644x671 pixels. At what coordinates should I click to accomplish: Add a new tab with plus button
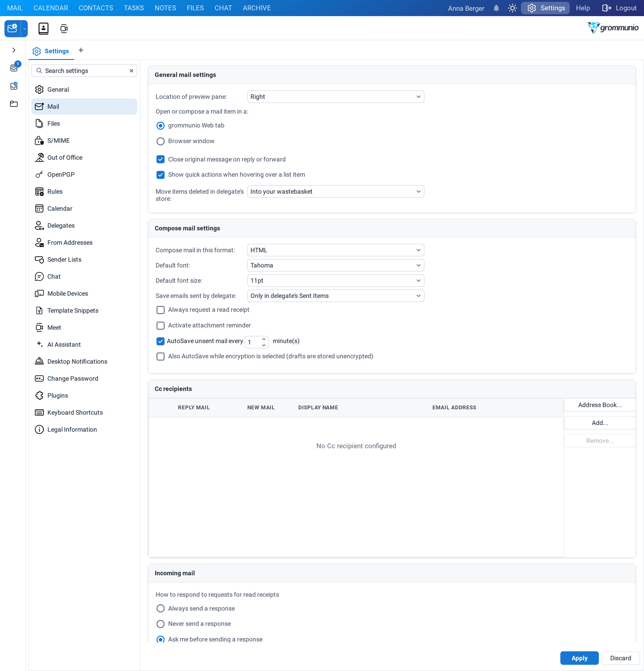click(81, 50)
